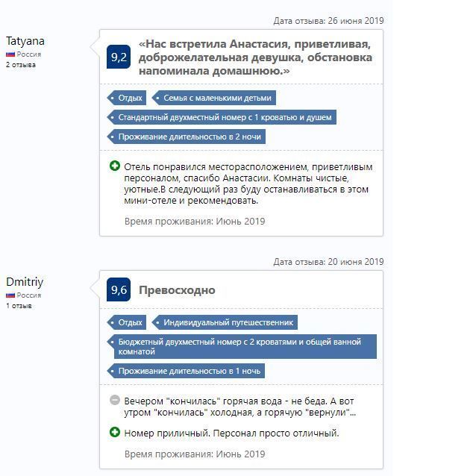
Task: Click the green plus icon in Tatyana's review
Action: [115, 166]
